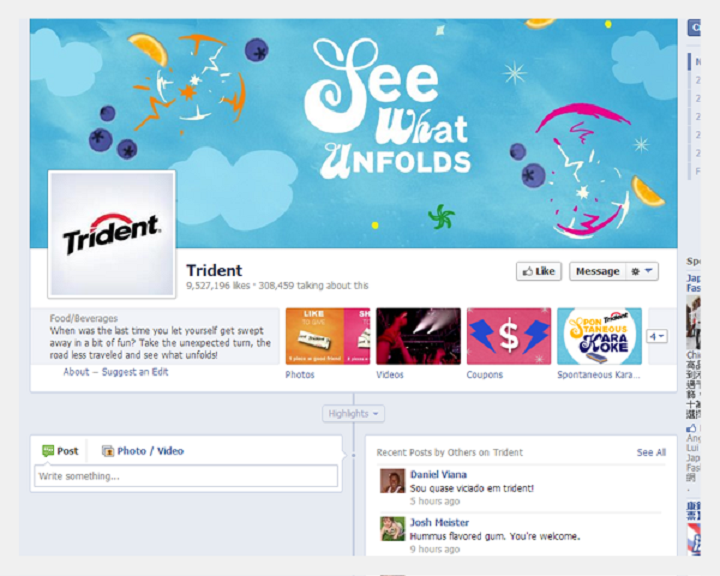This screenshot has height=576, width=720.
Task: Open the gear settings dropdown beside Message
Action: coord(642,271)
